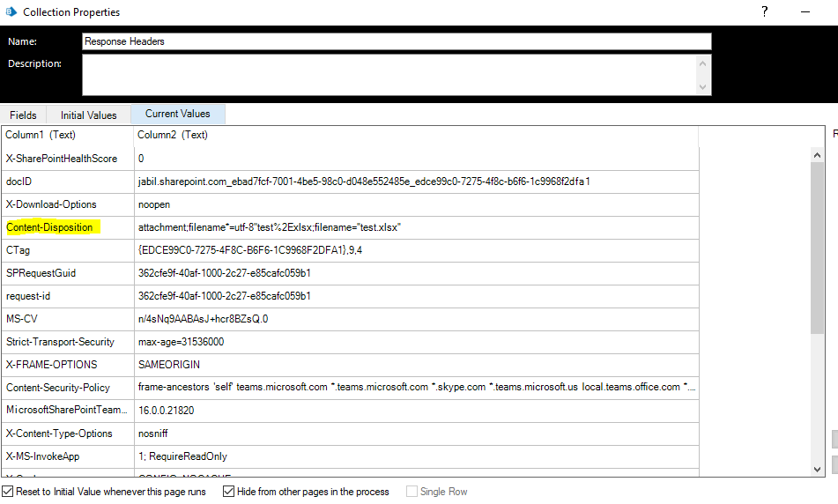Minimize the Collection Properties window

pyautogui.click(x=806, y=11)
